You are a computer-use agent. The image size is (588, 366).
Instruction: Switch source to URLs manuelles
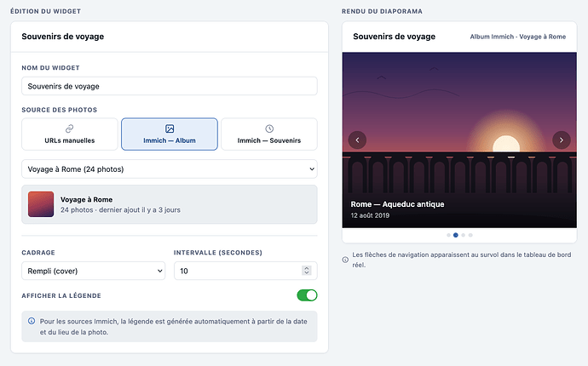tap(70, 134)
